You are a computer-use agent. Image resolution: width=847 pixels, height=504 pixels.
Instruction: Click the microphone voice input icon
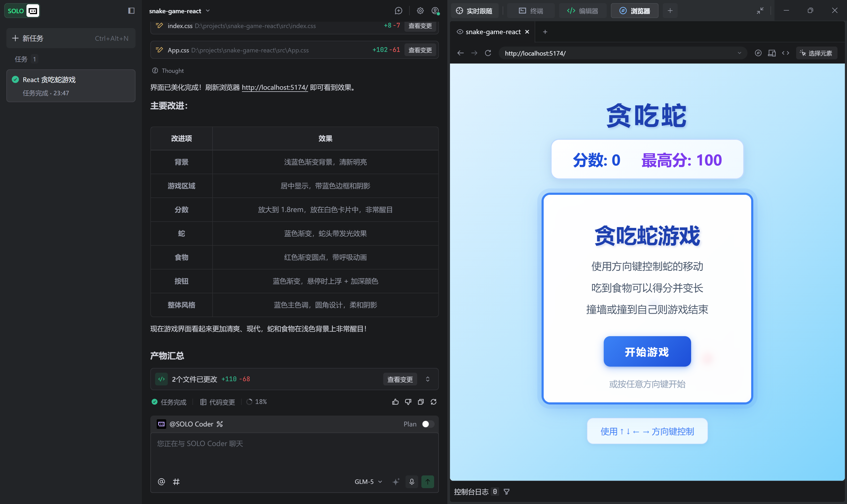(x=412, y=481)
